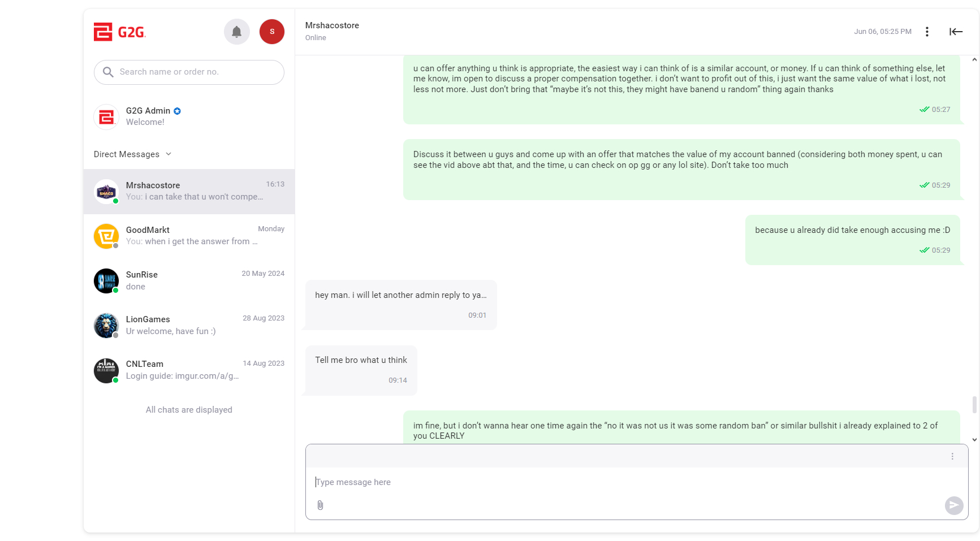This screenshot has height=541, width=980.
Task: Click the Mrshacostore chat header name
Action: 332,25
